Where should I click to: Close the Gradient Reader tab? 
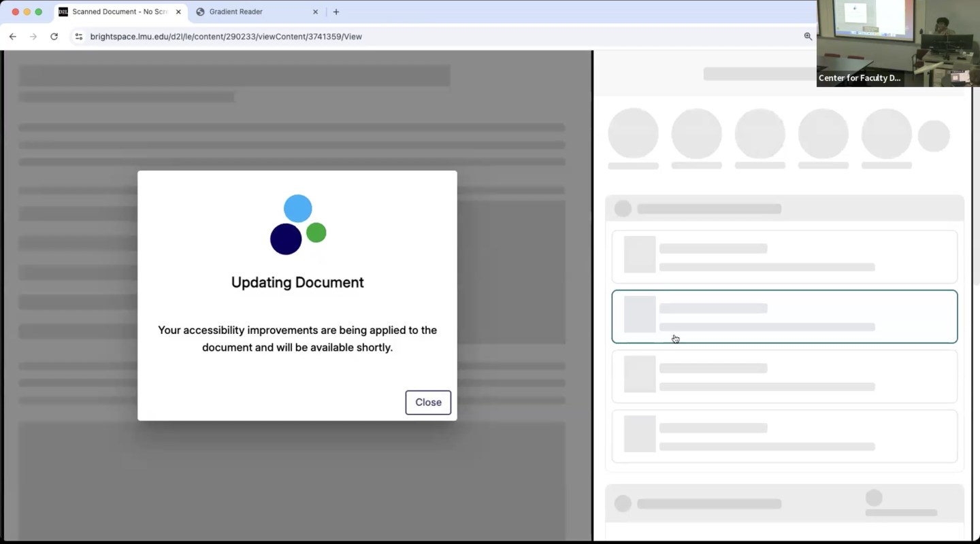(x=315, y=12)
